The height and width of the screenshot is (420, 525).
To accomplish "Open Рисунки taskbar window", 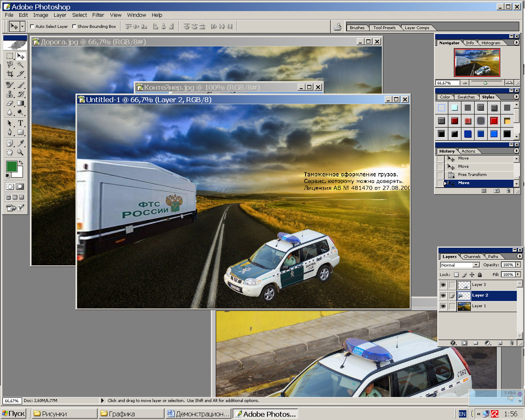I will 64,414.
